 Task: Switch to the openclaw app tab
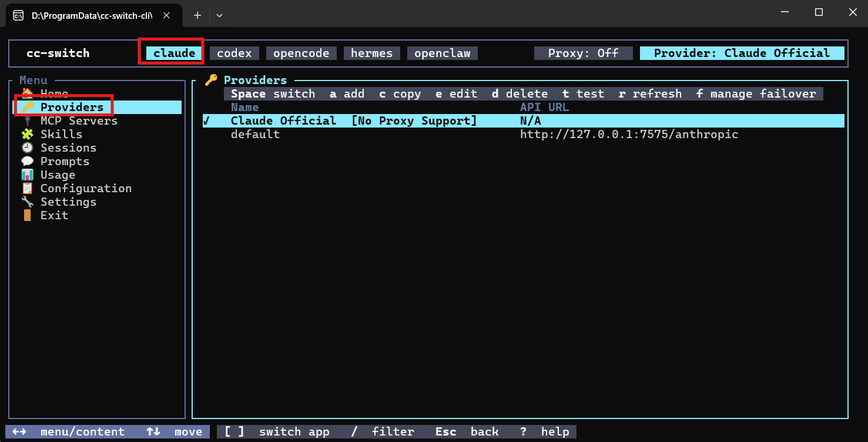[x=443, y=53]
